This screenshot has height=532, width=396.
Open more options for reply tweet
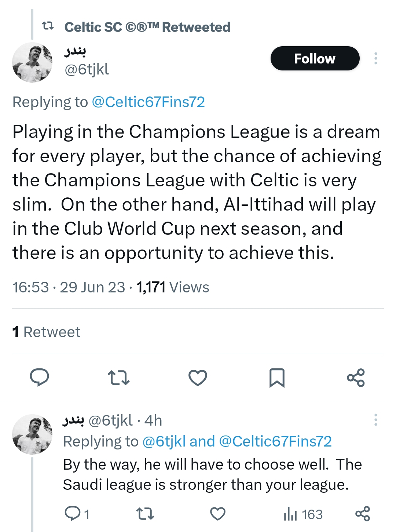click(x=375, y=420)
